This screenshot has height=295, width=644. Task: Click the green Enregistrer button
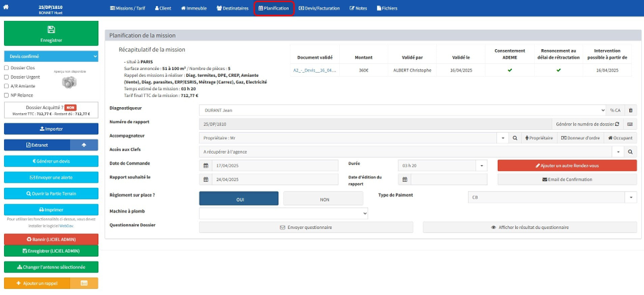51,34
